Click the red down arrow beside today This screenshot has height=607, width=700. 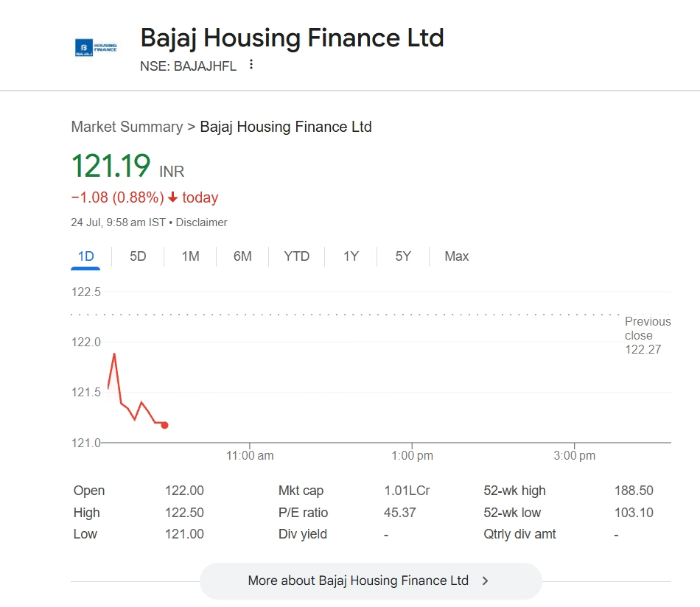click(x=172, y=197)
